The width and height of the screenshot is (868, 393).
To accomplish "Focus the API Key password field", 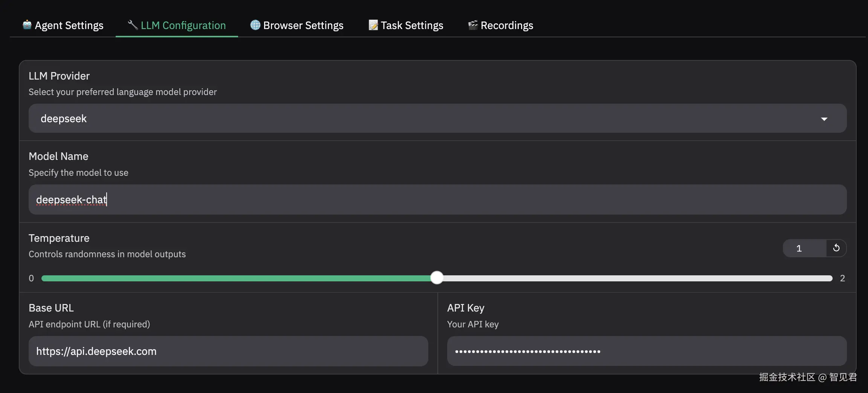I will point(647,351).
